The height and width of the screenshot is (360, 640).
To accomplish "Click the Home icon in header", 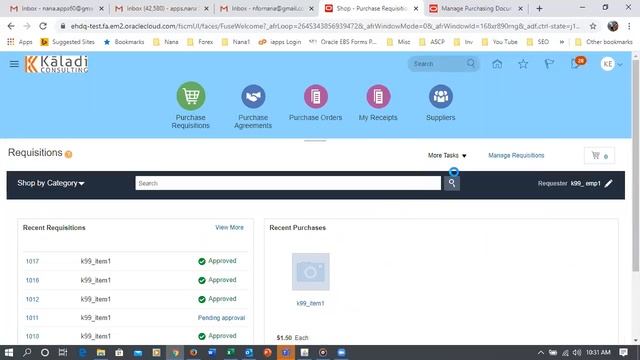I will point(497,64).
